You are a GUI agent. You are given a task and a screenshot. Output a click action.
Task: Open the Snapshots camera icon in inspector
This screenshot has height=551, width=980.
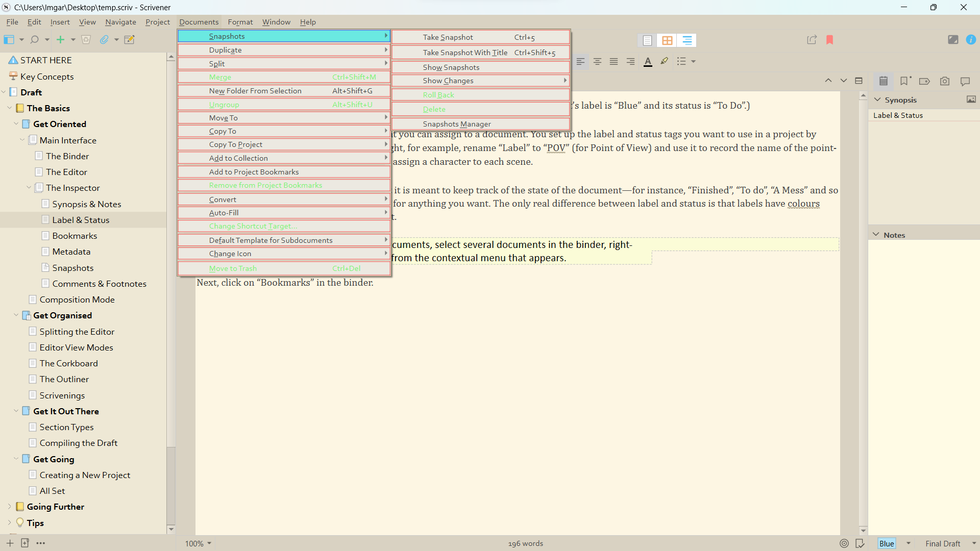[945, 81]
